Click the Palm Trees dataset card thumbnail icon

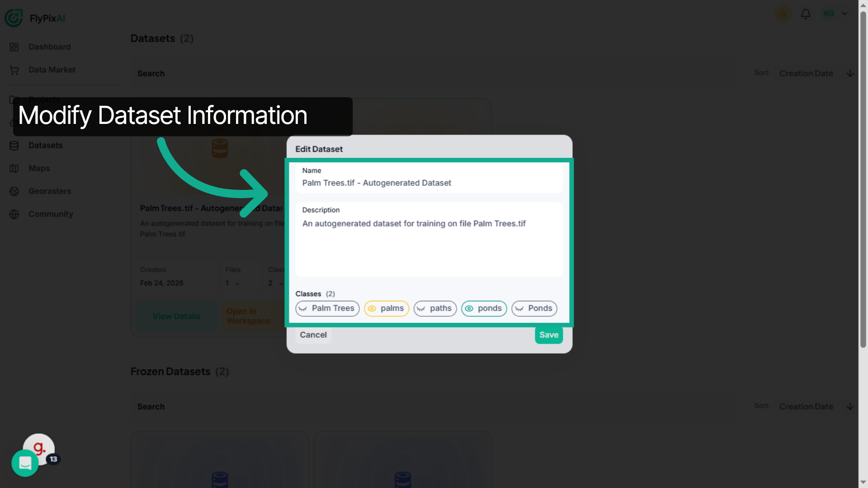(x=220, y=149)
